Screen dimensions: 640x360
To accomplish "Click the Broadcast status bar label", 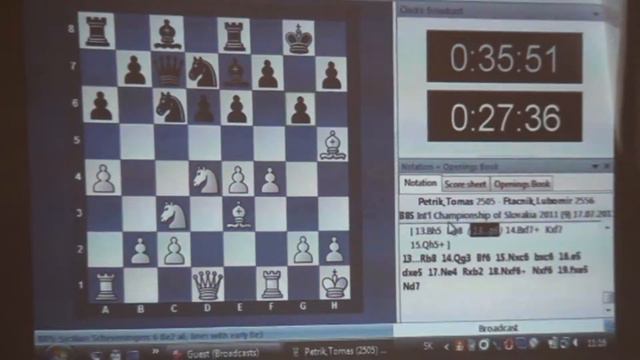I will (498, 328).
